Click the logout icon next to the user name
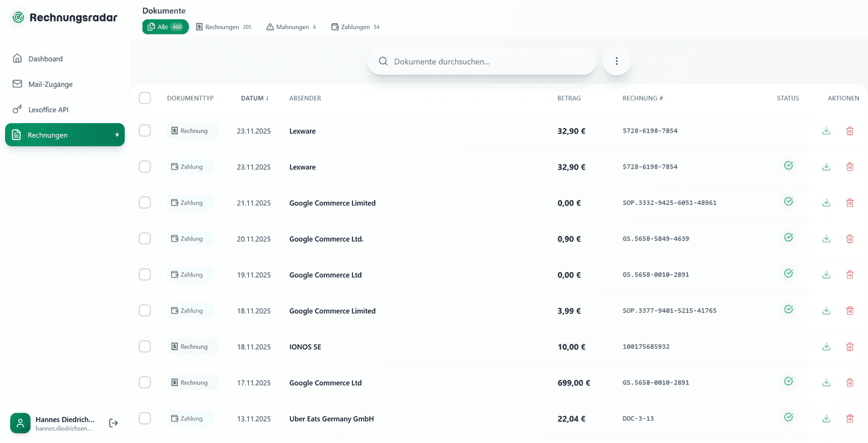The width and height of the screenshot is (868, 443). [114, 423]
